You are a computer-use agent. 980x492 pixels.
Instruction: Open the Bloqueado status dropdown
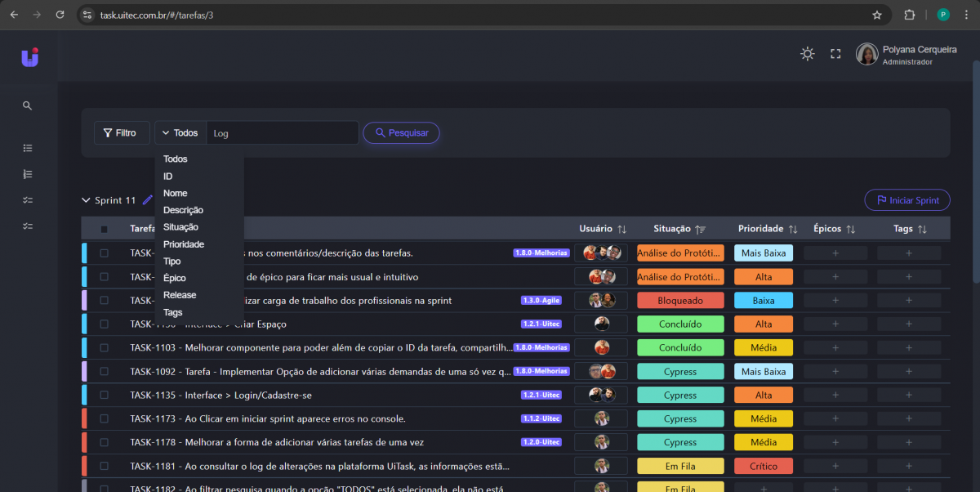(679, 301)
